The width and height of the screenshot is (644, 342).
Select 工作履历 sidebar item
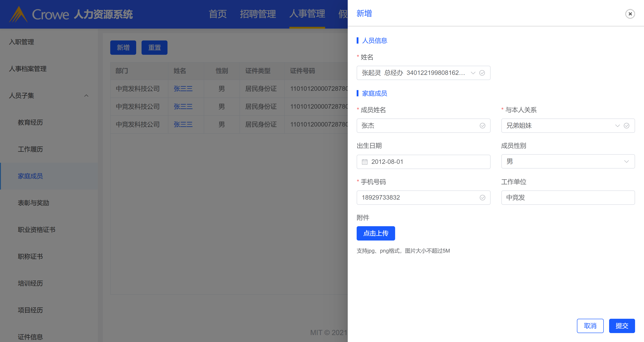(30, 149)
